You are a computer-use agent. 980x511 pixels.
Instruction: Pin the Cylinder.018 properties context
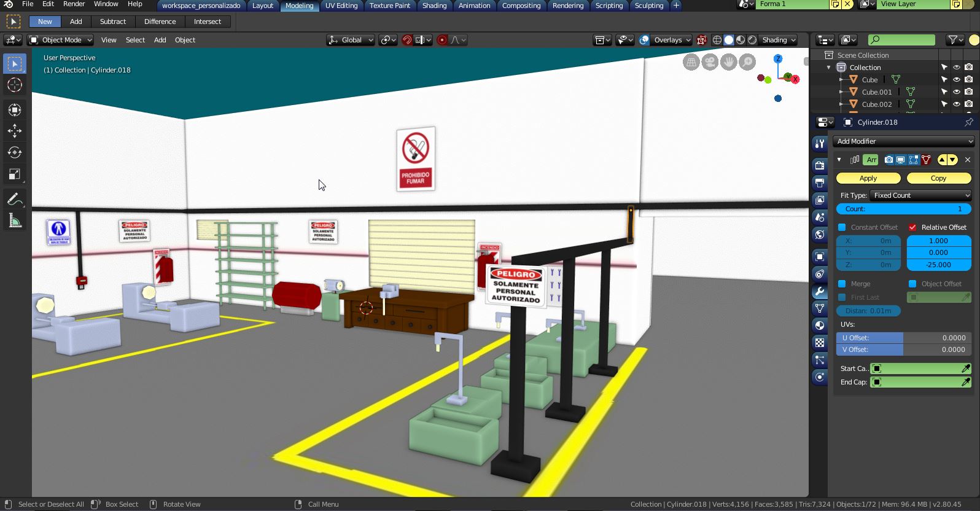pyautogui.click(x=969, y=122)
